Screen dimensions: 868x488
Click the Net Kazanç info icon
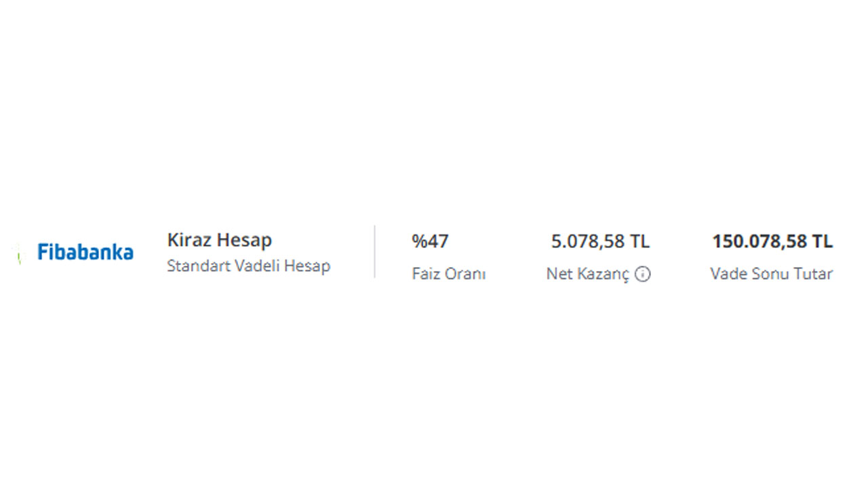[x=643, y=274]
